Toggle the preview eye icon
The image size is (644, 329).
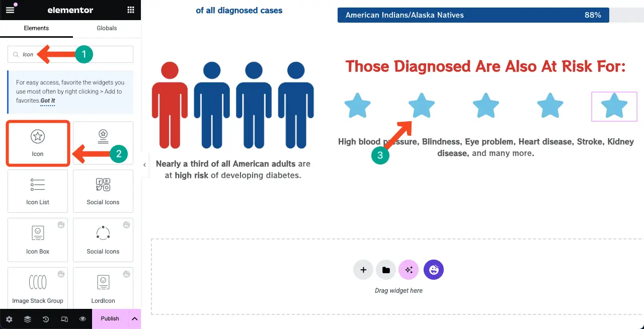click(x=83, y=319)
